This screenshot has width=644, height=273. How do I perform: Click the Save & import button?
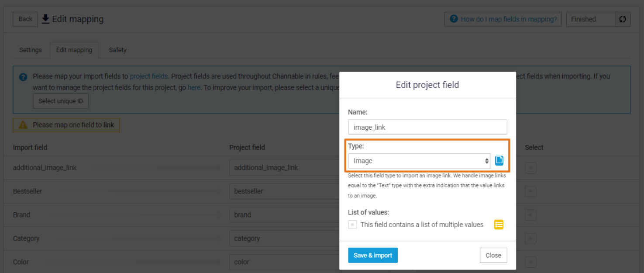372,256
